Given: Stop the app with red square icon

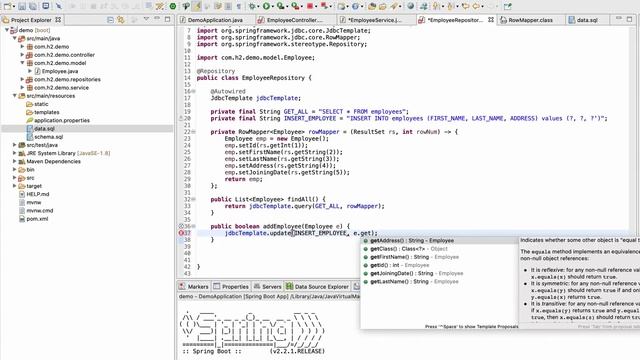Looking at the screenshot, I should (309, 6).
